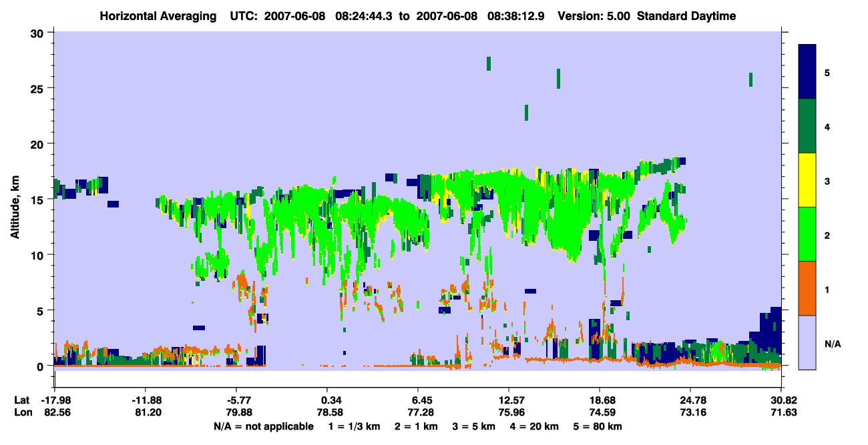
Task: Click the 5 tick label on altitude axis
Action: (41, 310)
